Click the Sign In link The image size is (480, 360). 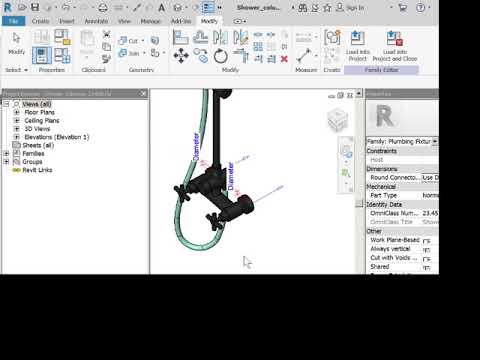pos(355,8)
